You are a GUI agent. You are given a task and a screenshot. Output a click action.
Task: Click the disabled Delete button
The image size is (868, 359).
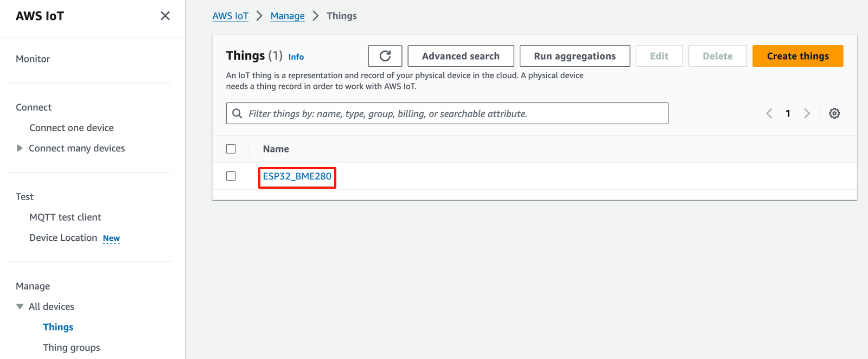[717, 56]
